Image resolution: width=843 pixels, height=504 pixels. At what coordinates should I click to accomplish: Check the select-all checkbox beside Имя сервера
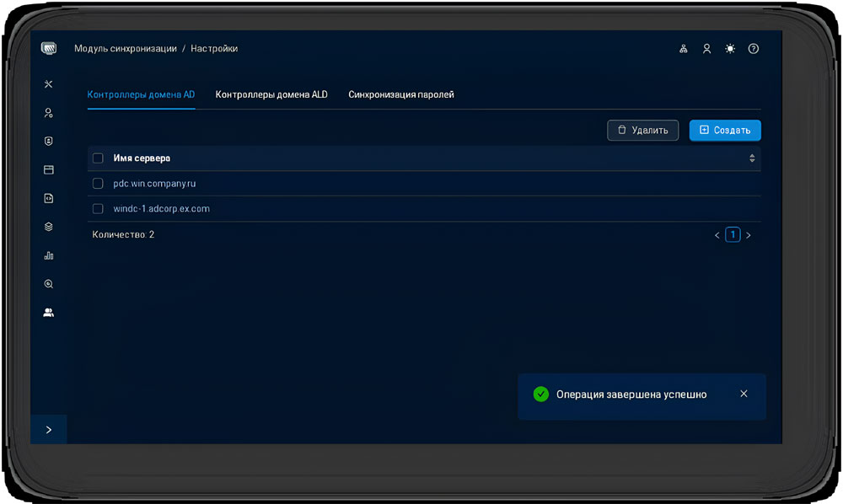tap(98, 158)
